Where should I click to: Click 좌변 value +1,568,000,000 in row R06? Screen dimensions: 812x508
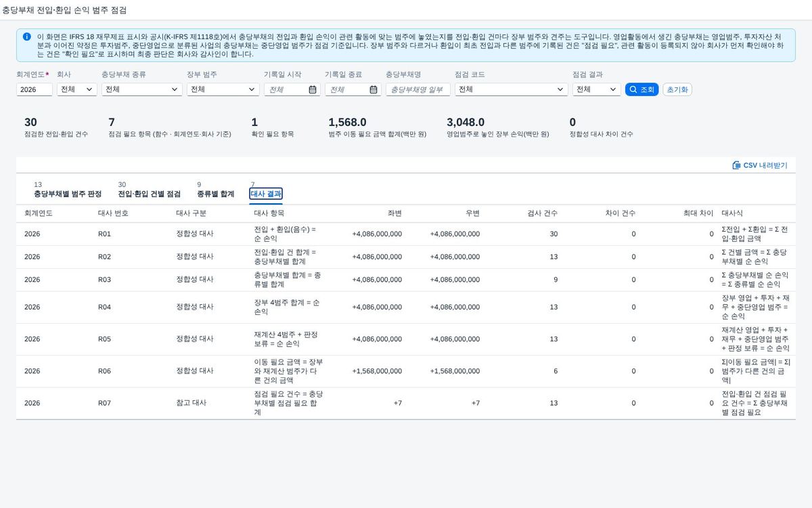377,371
